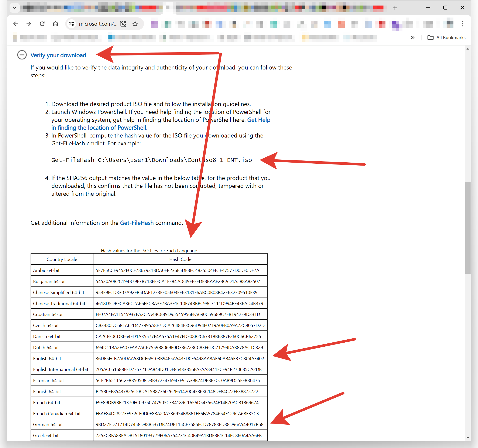The image size is (478, 448).
Task: Minimize the browser window
Action: 428,8
